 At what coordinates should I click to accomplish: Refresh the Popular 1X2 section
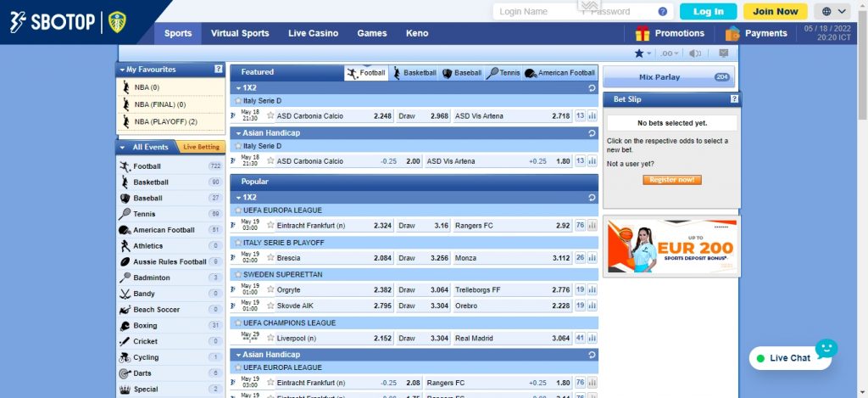point(592,198)
